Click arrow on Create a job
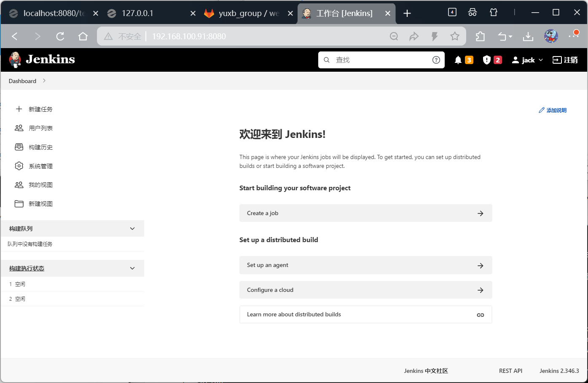The height and width of the screenshot is (383, 588). tap(481, 213)
